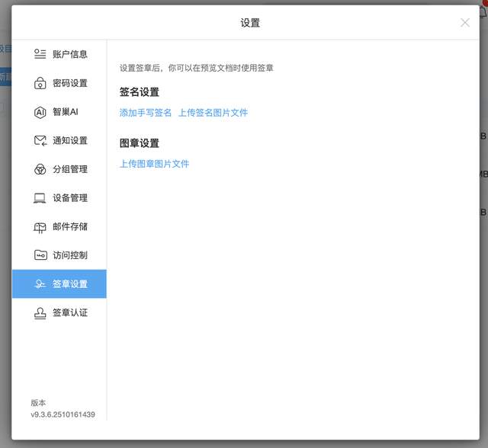Click the mail storage box icon
The height and width of the screenshot is (448, 488).
[40, 227]
